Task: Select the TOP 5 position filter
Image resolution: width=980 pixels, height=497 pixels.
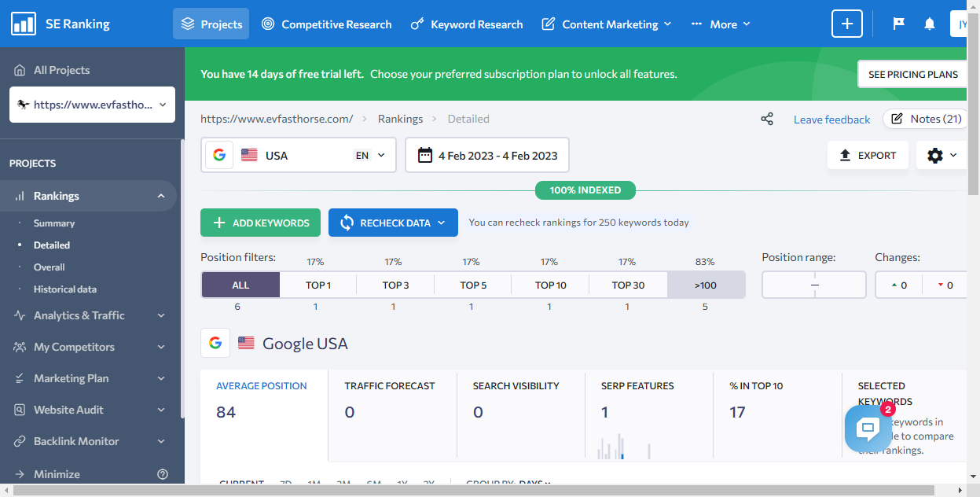Action: 473,285
